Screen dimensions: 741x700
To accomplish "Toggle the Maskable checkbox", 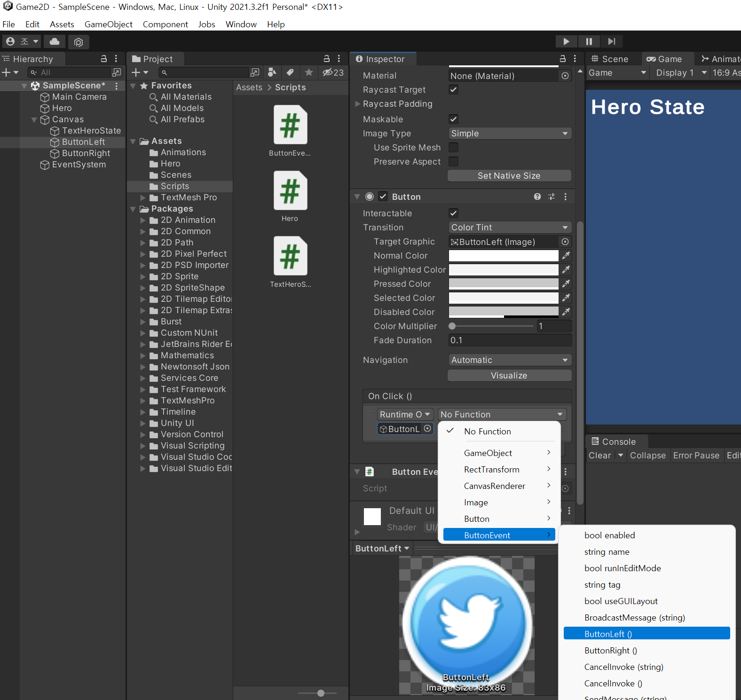I will pos(453,119).
